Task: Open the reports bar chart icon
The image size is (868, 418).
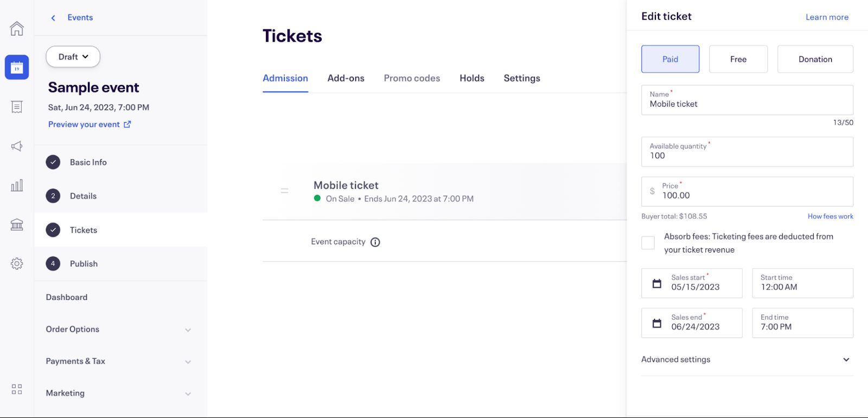Action: [x=17, y=185]
